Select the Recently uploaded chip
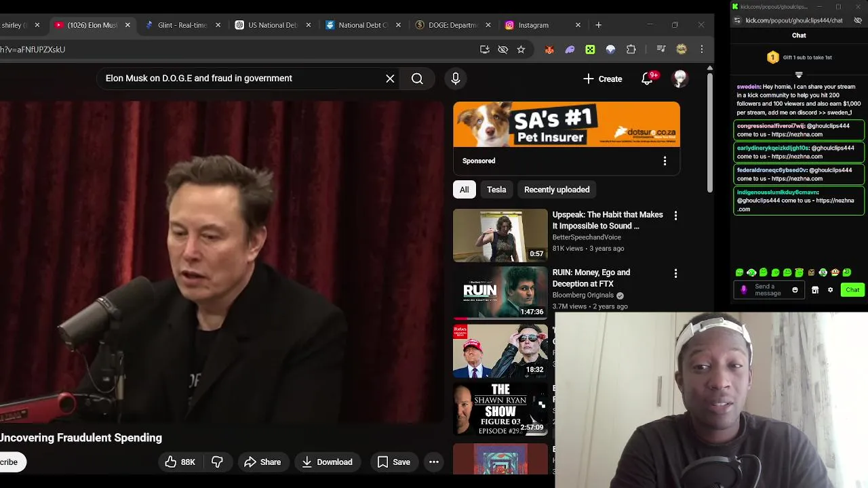Viewport: 868px width, 488px height. (x=557, y=190)
